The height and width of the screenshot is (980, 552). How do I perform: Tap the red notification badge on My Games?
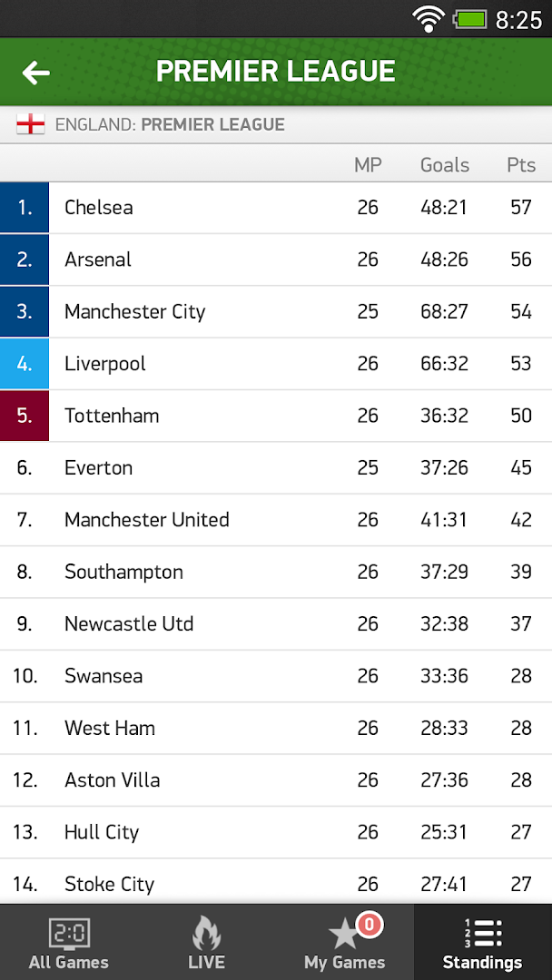369,925
